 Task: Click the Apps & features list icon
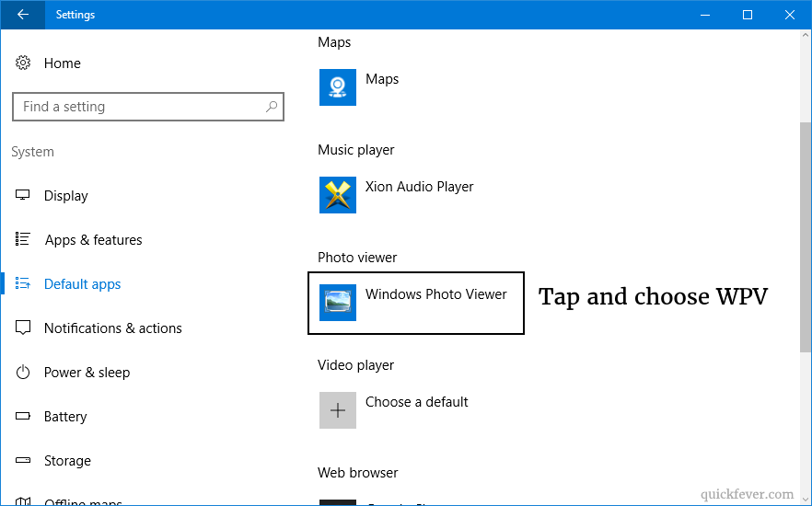(x=23, y=239)
